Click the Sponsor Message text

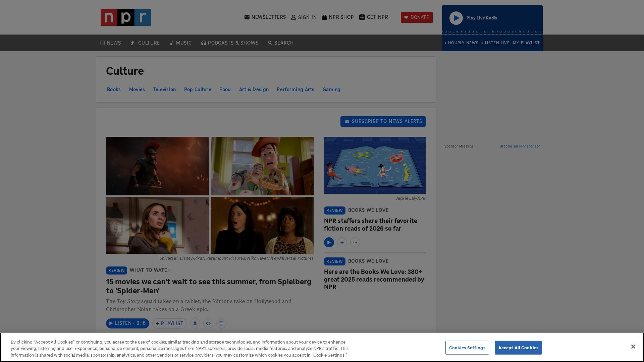pyautogui.click(x=459, y=146)
